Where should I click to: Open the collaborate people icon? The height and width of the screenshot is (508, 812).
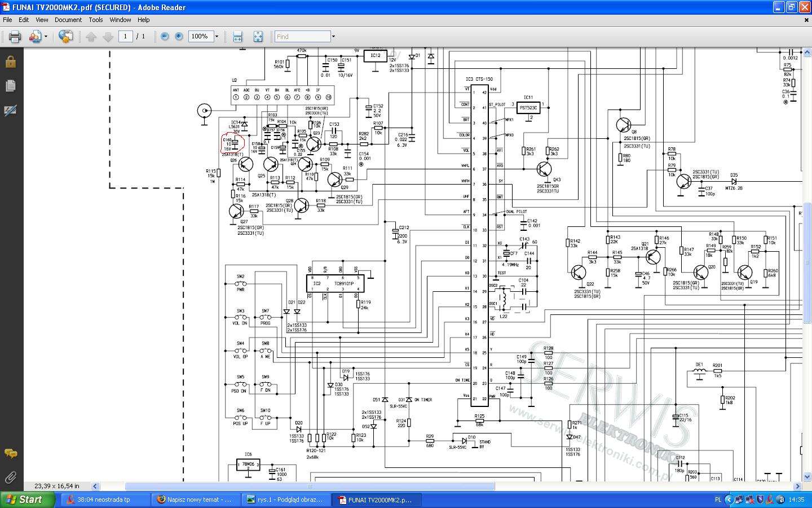click(x=35, y=37)
